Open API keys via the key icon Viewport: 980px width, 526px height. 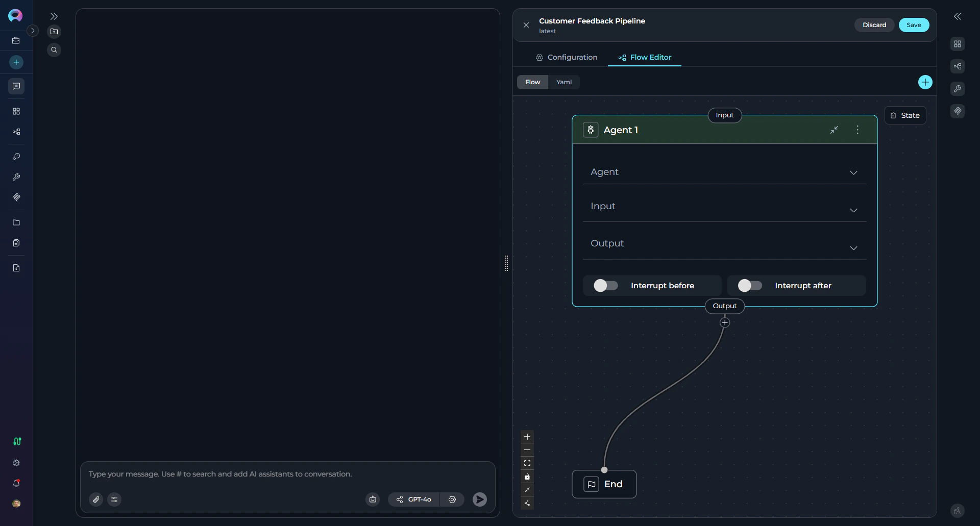tap(16, 157)
